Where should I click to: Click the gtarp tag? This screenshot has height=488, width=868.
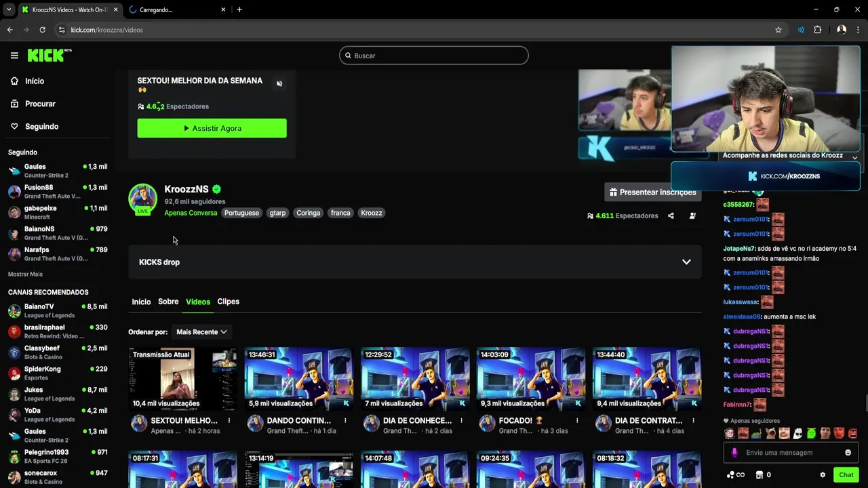point(278,213)
